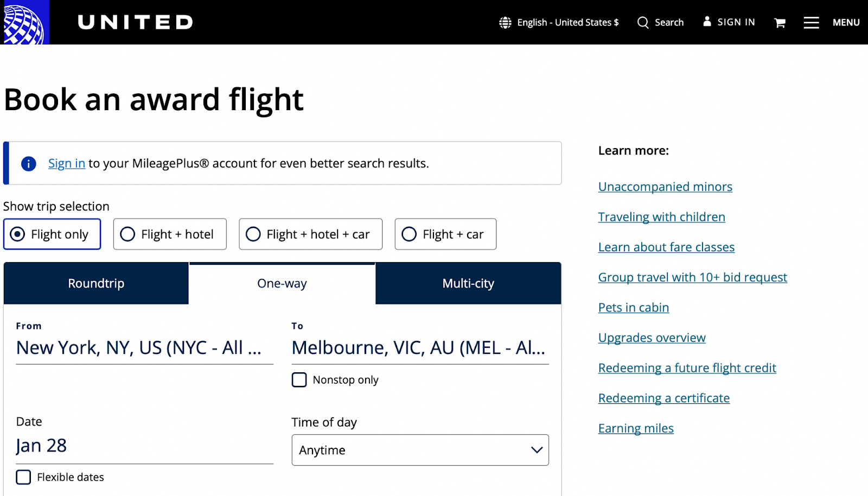Open Redeeming a future flight credit link
This screenshot has height=496, width=868.
687,368
